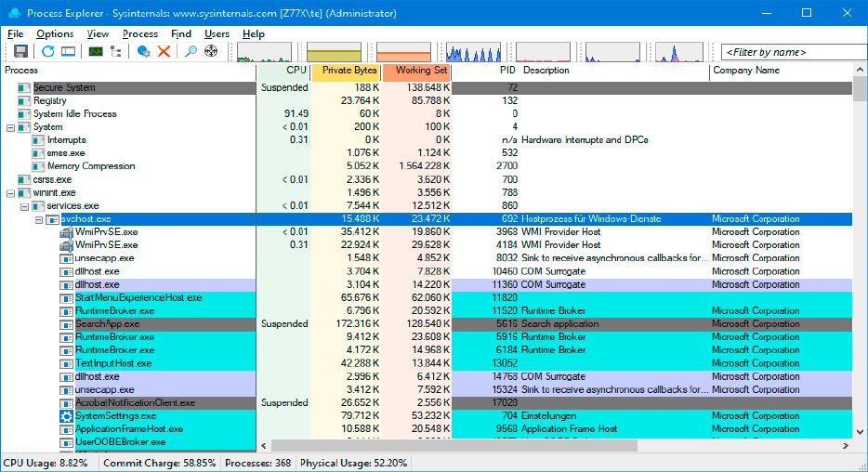868x472 pixels.
Task: Click the pink and blue GPU mini graph
Action: coord(679,52)
